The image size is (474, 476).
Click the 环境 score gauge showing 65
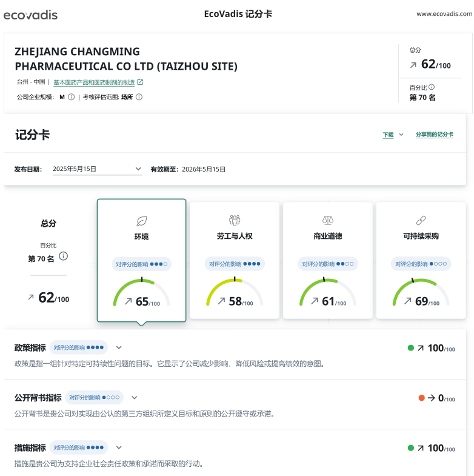(x=141, y=292)
